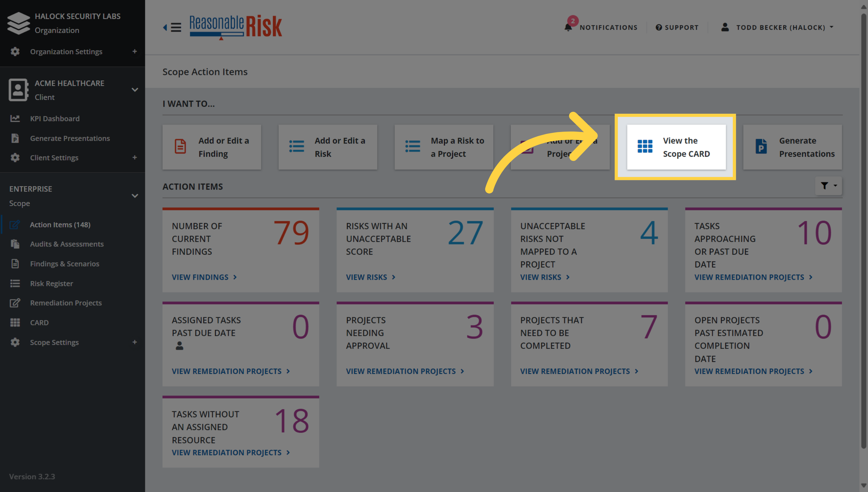
Task: Open the Action Items filter dropdown
Action: tap(828, 186)
